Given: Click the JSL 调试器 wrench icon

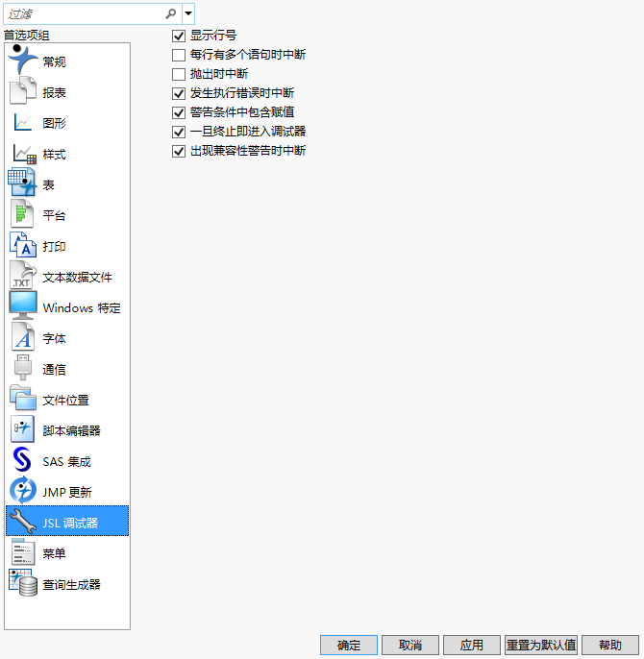Looking at the screenshot, I should (x=23, y=521).
